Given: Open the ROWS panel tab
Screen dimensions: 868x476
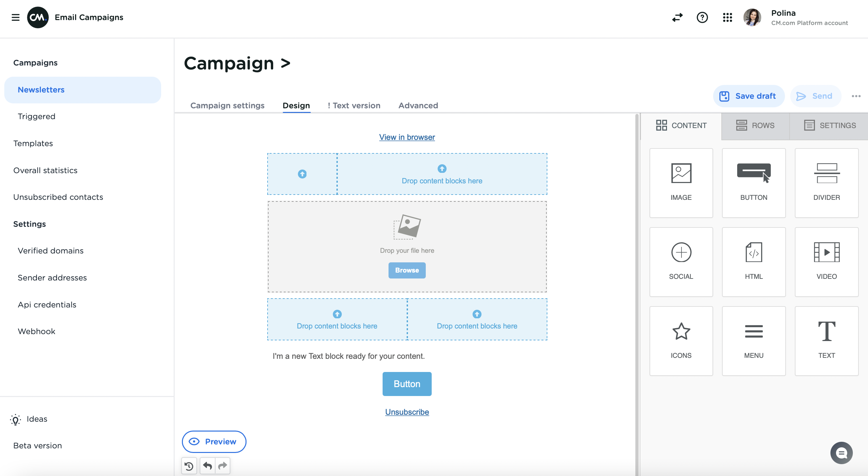Looking at the screenshot, I should pyautogui.click(x=755, y=125).
